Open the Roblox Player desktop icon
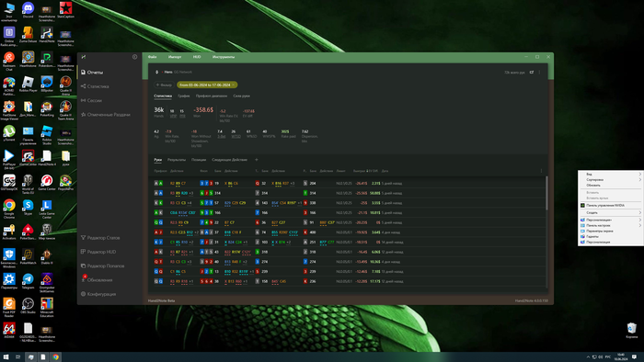The image size is (644, 362). (28, 84)
